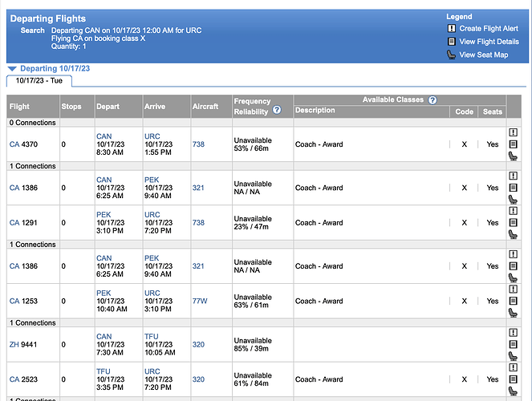Screen dimensions: 532x401
Task: Create flight alert for ZH 9441
Action: click(x=513, y=333)
